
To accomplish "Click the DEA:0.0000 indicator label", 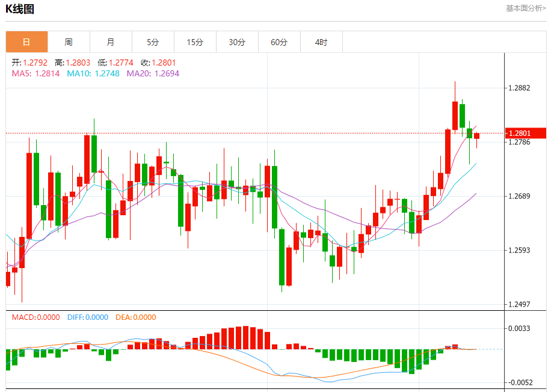I will point(136,317).
